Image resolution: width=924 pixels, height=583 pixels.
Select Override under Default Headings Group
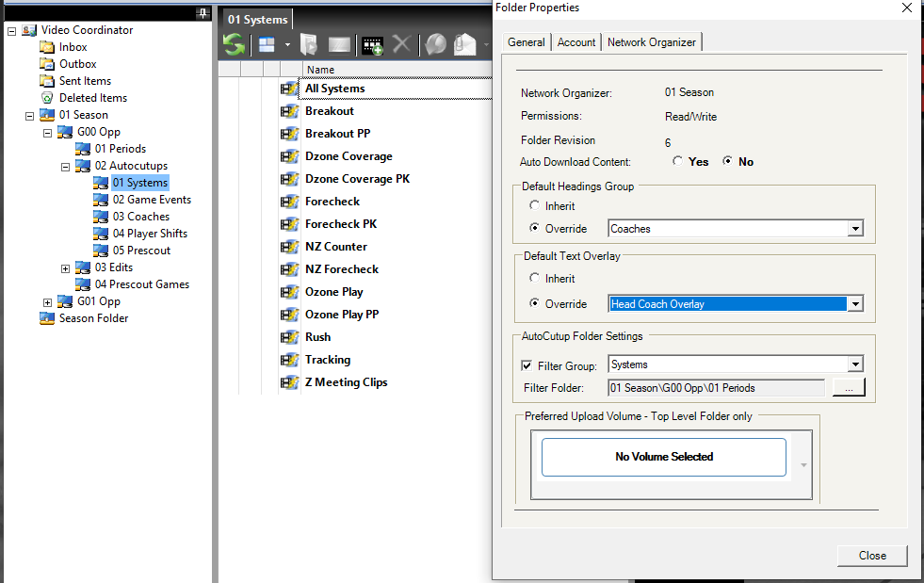[534, 228]
